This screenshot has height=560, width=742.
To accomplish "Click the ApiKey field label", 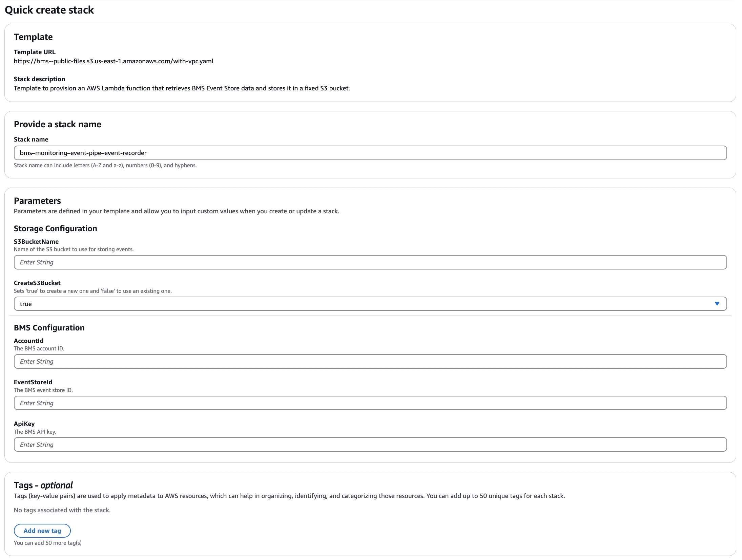I will [x=24, y=424].
